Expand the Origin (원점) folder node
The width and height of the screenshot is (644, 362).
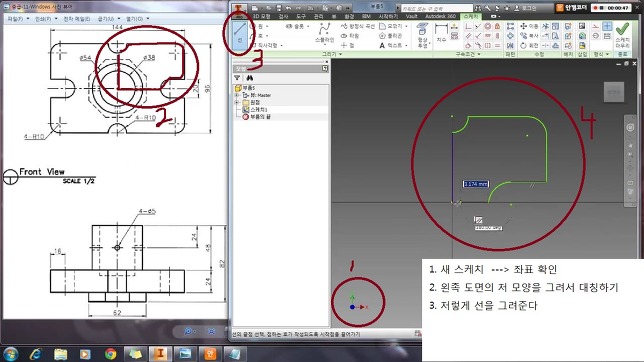(x=237, y=102)
